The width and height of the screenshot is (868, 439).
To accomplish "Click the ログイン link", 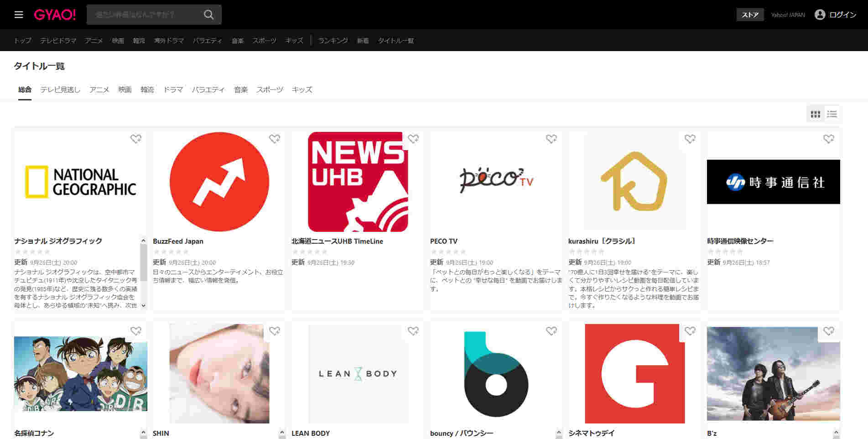I will click(x=842, y=15).
